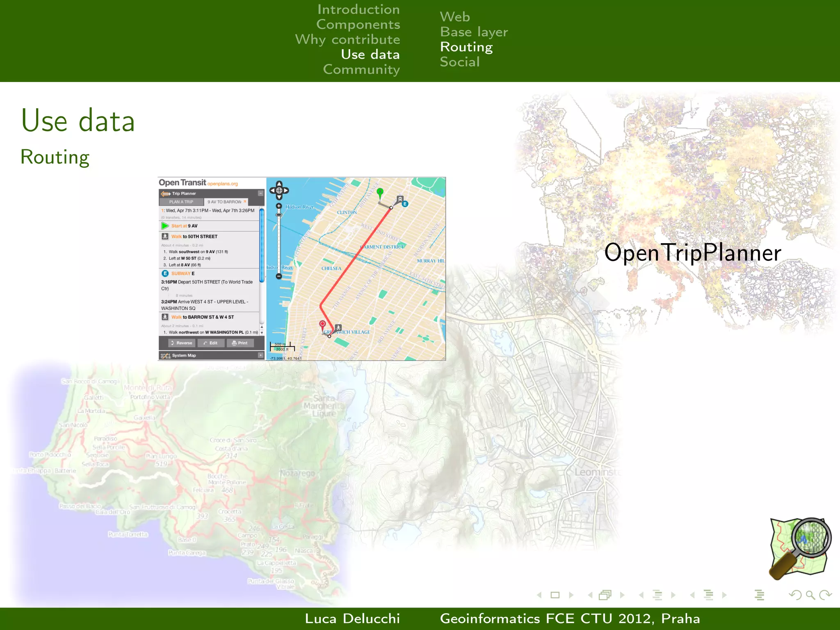Click the beamer search magnifier icon
Viewport: 840px width, 630px height.
click(810, 595)
